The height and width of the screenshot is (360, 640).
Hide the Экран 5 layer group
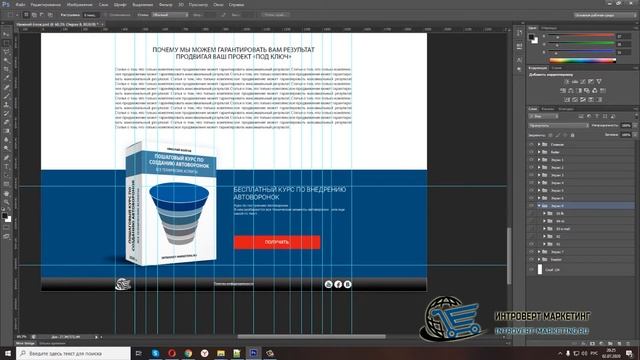pyautogui.click(x=531, y=190)
